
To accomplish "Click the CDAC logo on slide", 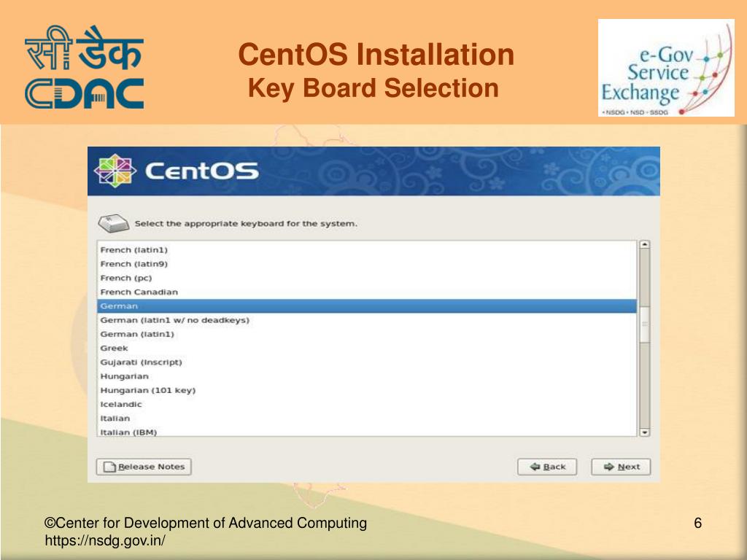I will (85, 66).
